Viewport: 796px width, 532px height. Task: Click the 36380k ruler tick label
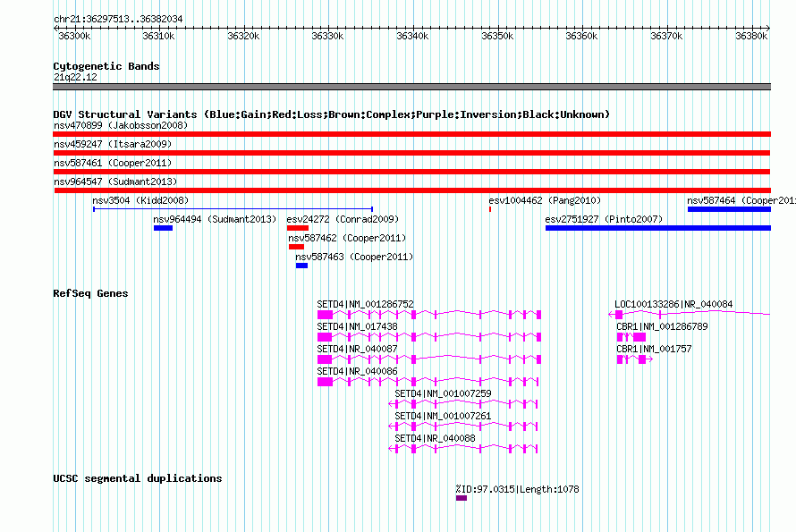750,36
